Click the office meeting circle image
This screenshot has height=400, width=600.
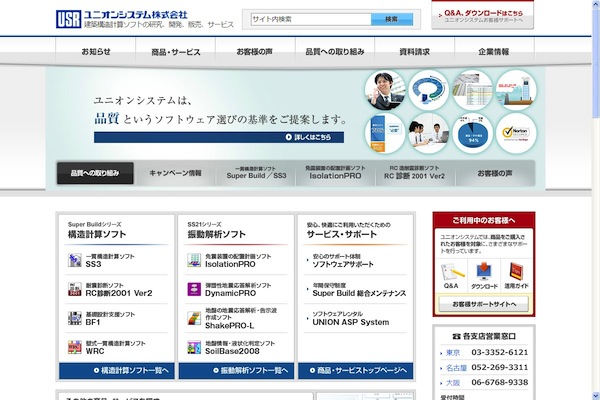(429, 133)
